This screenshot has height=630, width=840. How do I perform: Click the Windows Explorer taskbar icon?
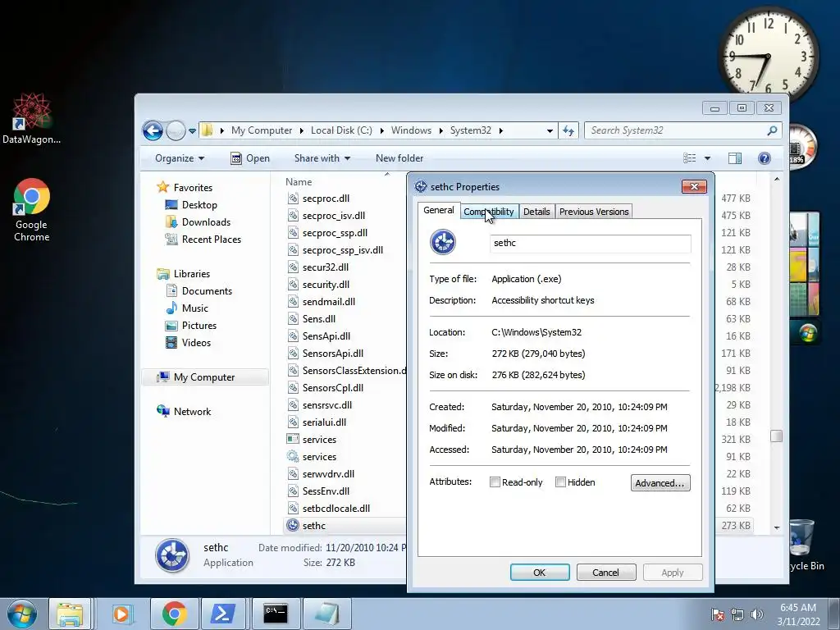pos(71,614)
